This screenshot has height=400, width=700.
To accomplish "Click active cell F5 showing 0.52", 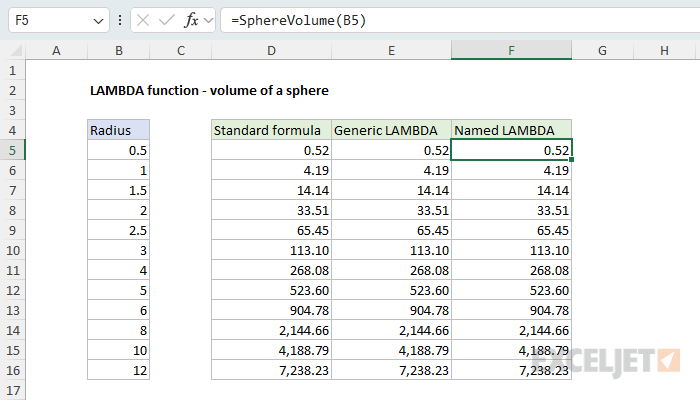I will pos(512,150).
